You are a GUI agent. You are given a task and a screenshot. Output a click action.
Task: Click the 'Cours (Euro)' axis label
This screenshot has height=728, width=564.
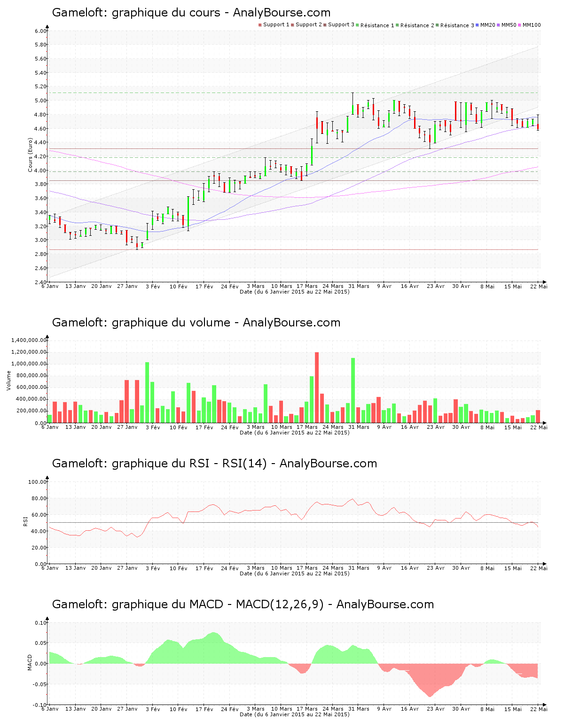[30, 155]
